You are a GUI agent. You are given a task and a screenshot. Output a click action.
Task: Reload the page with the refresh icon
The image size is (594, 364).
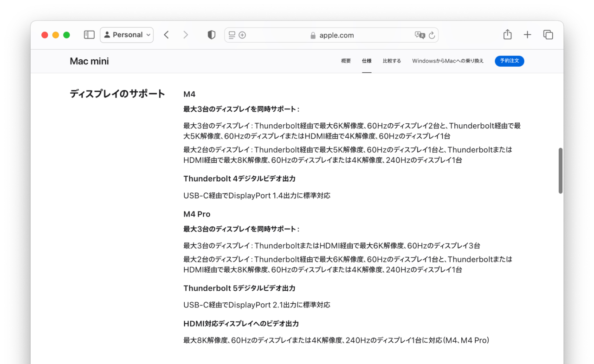coord(432,35)
